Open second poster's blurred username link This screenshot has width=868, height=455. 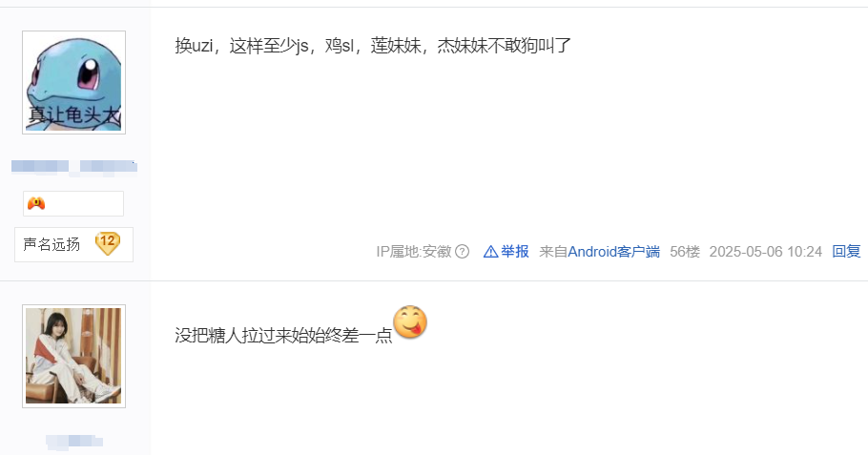tap(74, 441)
